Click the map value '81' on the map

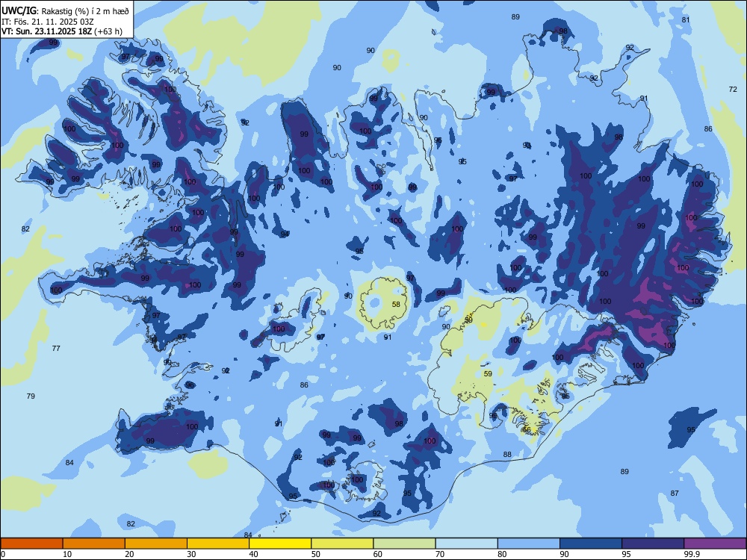pos(686,19)
